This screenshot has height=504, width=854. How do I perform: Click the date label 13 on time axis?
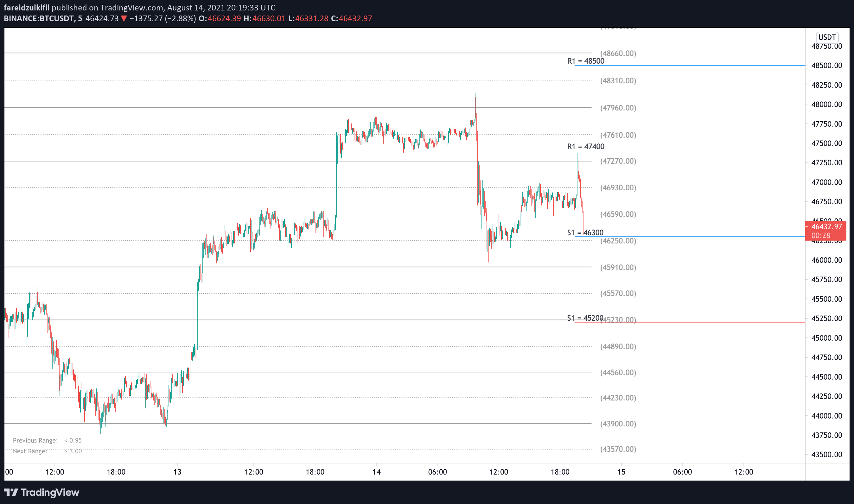click(x=177, y=472)
